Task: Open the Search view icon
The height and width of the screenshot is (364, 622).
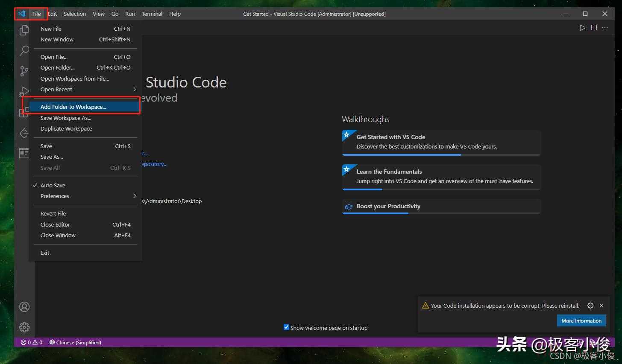Action: (24, 50)
